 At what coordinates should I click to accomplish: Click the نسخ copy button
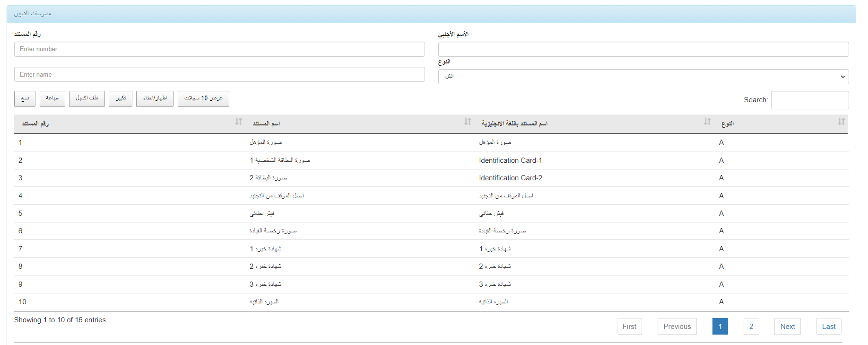[25, 98]
